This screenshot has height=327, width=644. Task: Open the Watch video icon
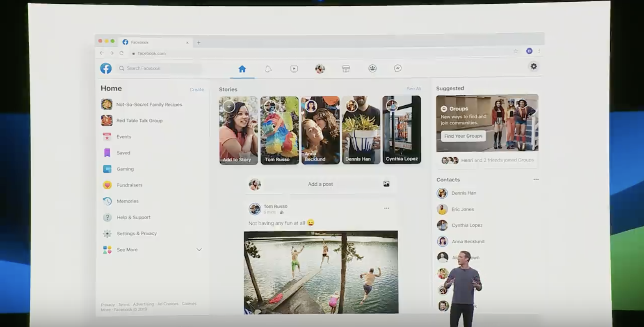tap(294, 69)
